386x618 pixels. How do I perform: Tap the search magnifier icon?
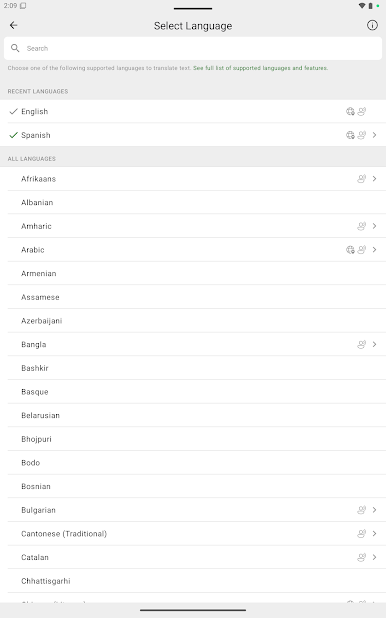point(15,48)
